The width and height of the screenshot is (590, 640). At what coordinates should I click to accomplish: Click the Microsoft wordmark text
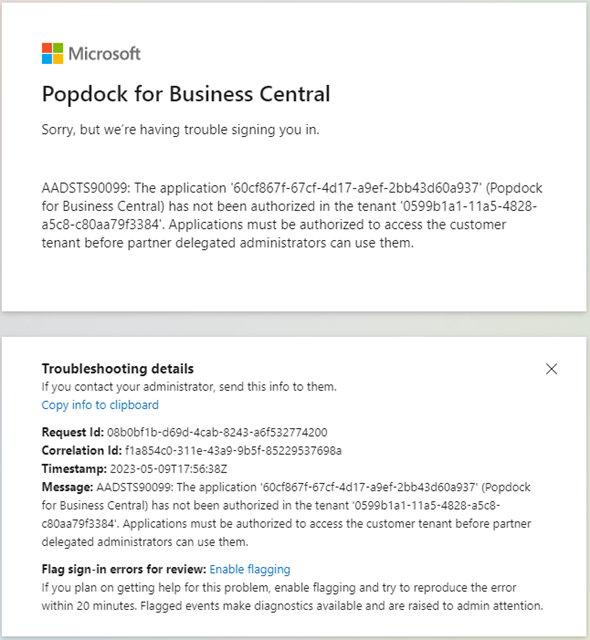tap(104, 54)
